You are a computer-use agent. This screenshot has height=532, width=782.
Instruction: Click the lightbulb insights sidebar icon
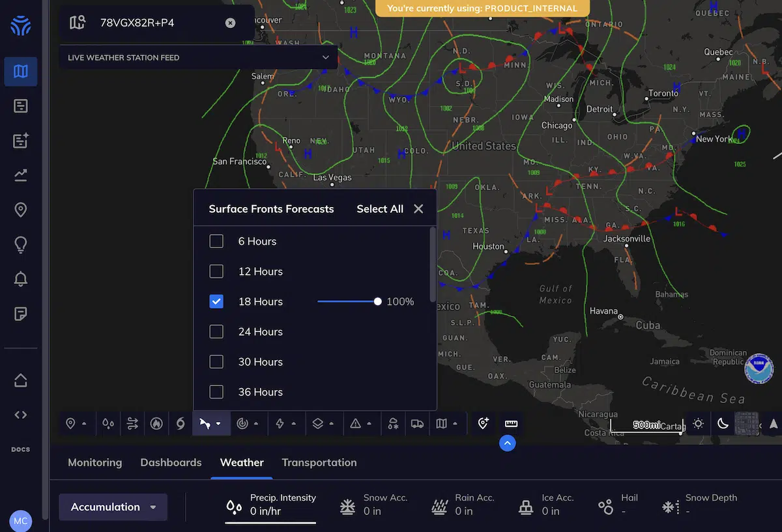point(21,244)
